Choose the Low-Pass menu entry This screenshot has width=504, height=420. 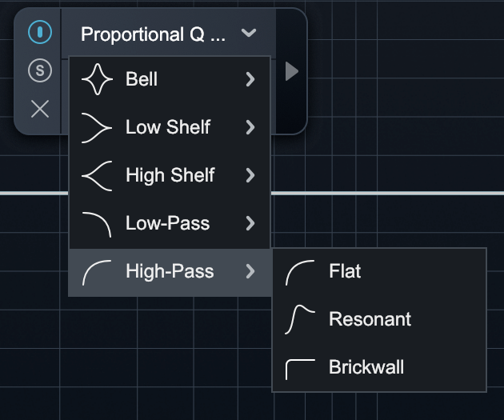(168, 223)
